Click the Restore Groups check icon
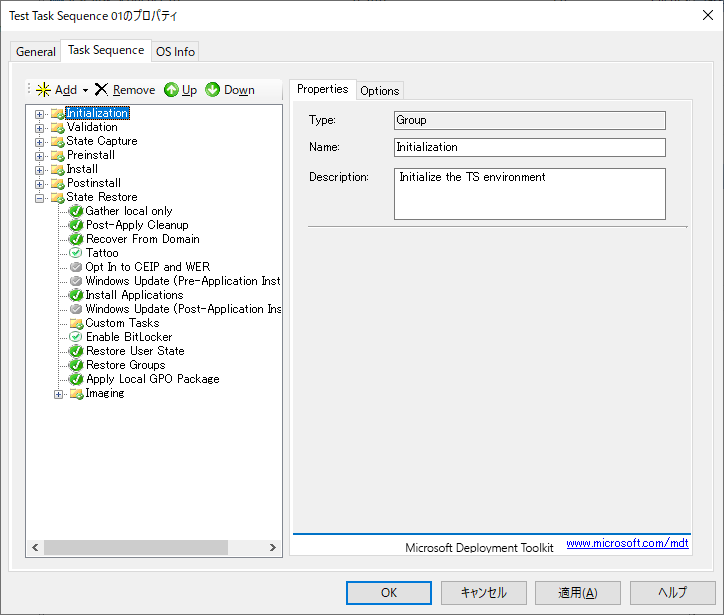 coord(76,365)
